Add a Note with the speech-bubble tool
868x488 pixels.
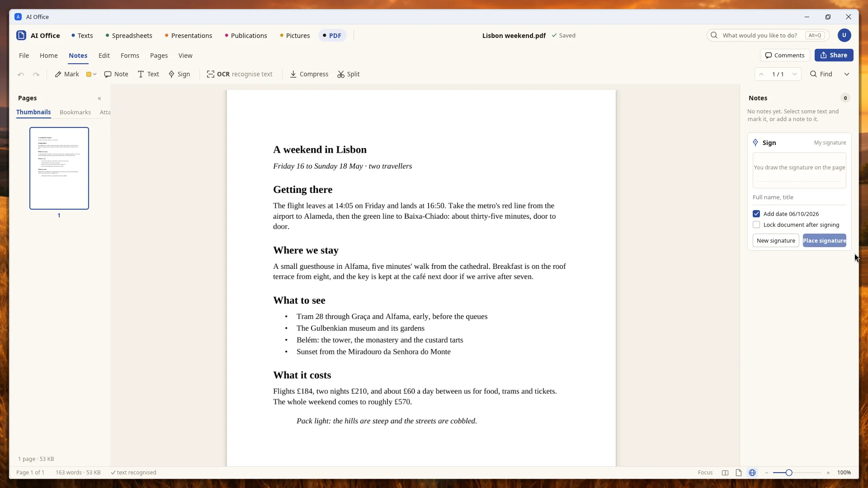click(x=116, y=74)
